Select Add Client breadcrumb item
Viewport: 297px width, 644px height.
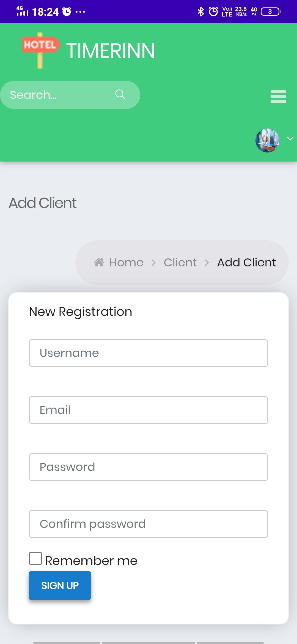[247, 263]
